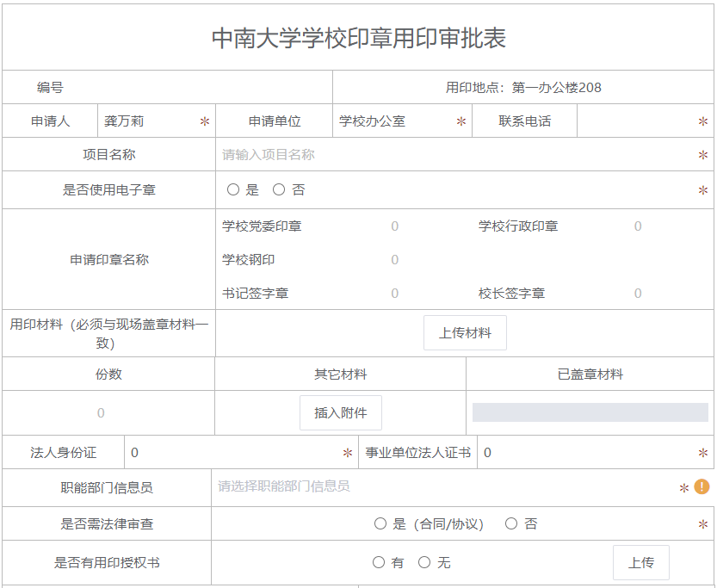Set the 学校钢印 count field
The image size is (717, 588).
coord(395,260)
